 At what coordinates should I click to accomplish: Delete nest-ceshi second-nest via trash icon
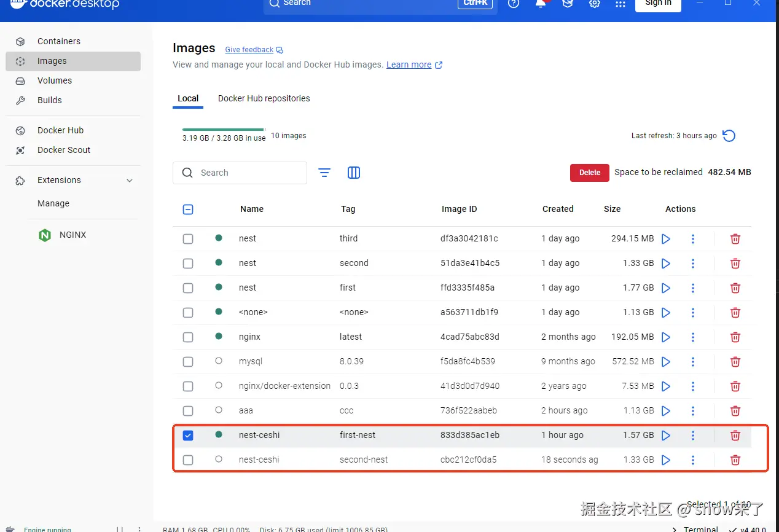(735, 460)
